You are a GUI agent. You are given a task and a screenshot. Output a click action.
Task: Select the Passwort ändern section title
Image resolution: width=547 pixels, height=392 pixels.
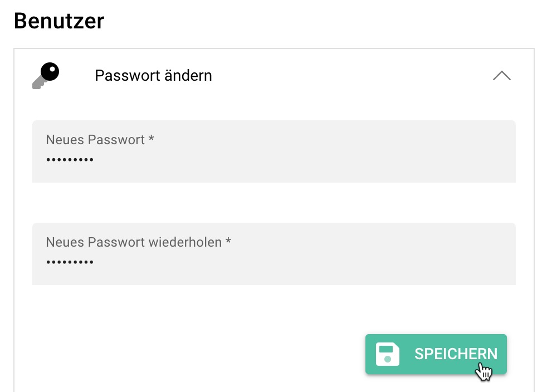point(153,76)
